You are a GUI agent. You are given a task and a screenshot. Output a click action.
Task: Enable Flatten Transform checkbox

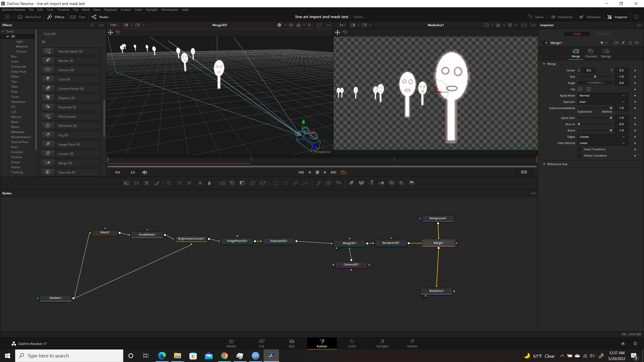coord(580,156)
